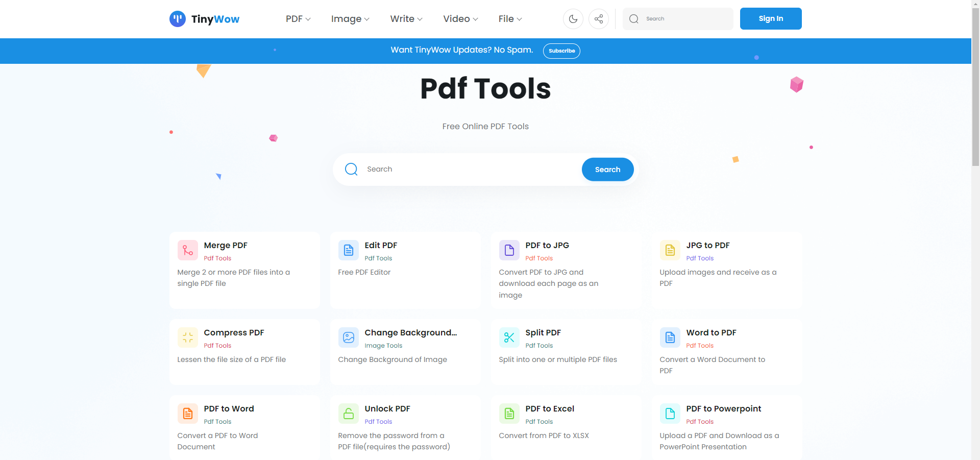
Task: Click the TinyWow logo
Action: [204, 19]
